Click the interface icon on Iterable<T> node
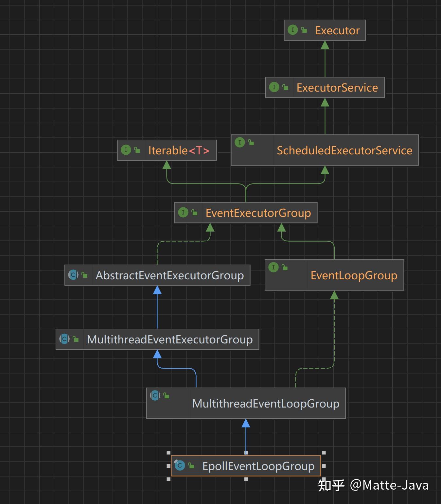This screenshot has height=504, width=441. 126,150
